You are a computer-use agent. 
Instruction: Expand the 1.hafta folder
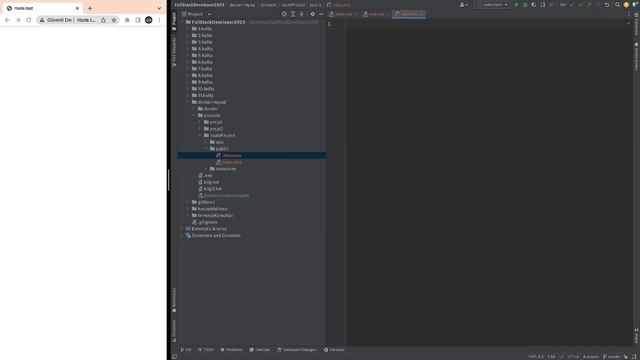188,29
